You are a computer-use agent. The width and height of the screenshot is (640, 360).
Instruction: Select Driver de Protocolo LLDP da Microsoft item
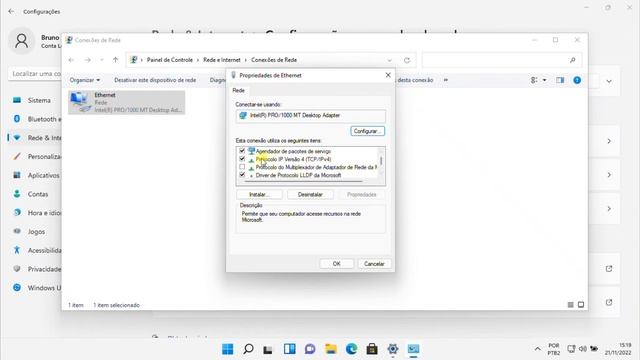click(298, 175)
